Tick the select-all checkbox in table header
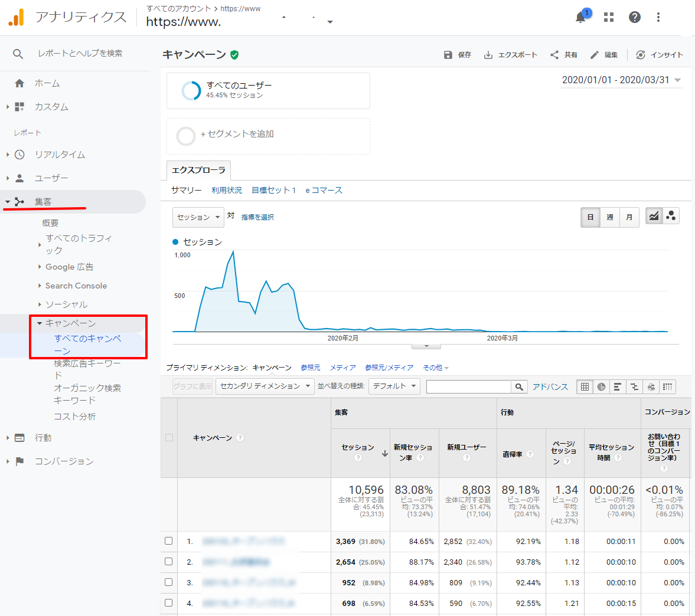The image size is (695, 616). pos(169,438)
